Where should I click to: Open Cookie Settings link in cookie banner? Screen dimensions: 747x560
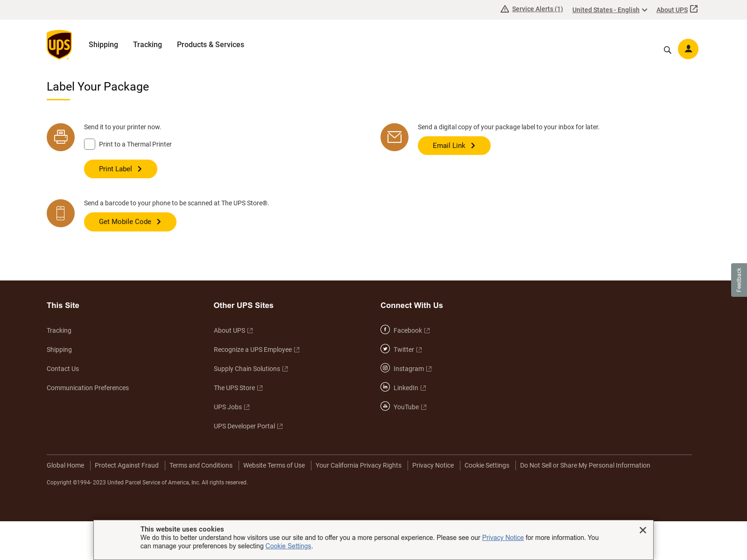288,546
